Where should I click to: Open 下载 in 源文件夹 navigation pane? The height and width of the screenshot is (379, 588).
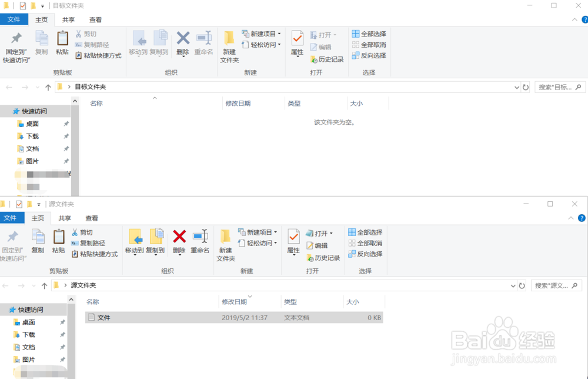28,335
